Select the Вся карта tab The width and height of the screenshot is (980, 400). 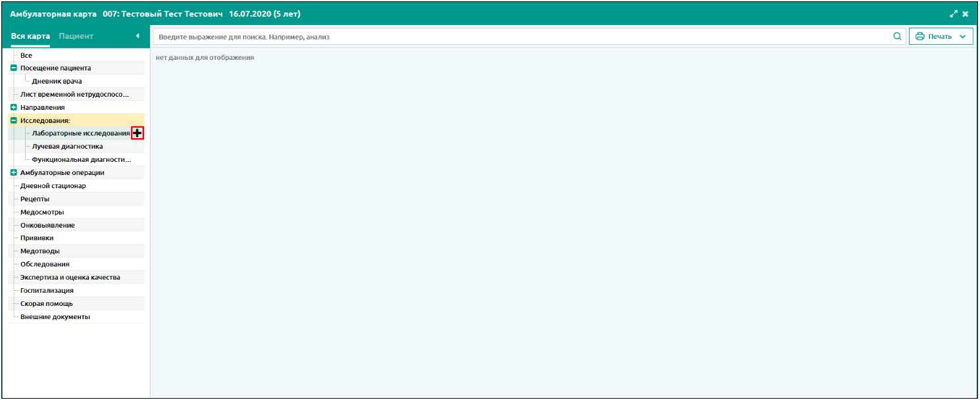pyautogui.click(x=30, y=36)
